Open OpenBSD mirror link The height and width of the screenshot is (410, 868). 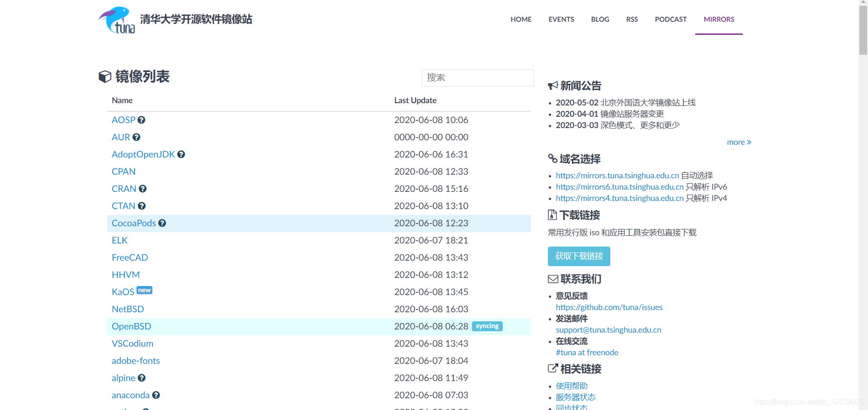132,326
